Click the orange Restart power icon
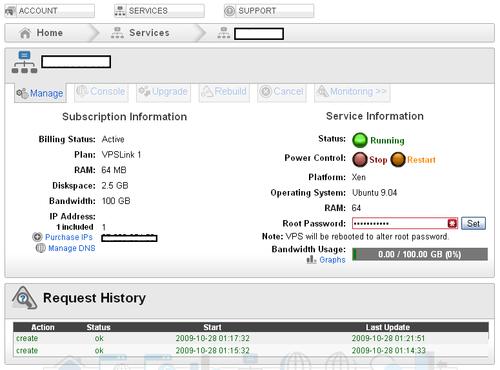The image size is (500, 370). coord(398,159)
